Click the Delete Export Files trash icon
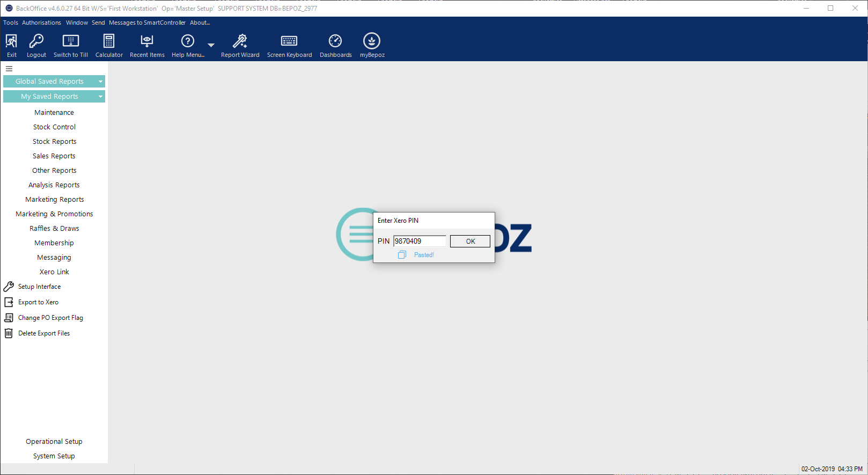The width and height of the screenshot is (868, 475). [9, 333]
